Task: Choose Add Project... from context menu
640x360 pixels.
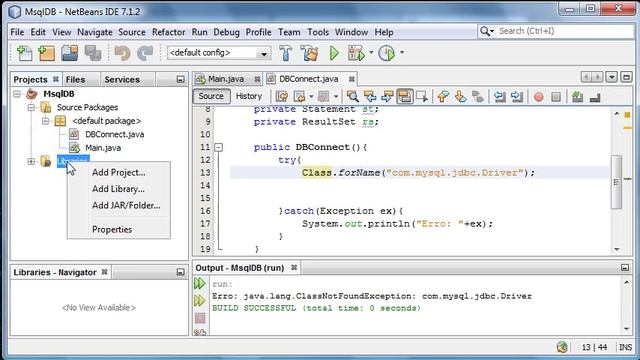Action: (119, 172)
